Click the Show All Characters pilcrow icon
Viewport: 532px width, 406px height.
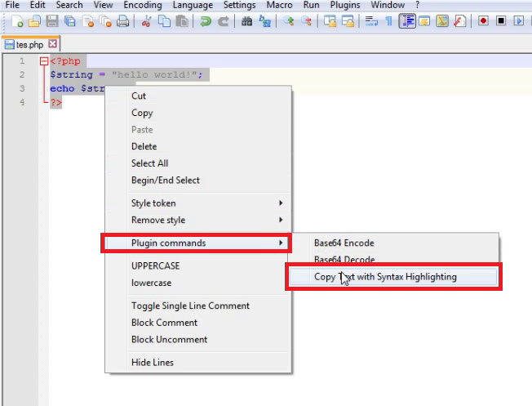coord(388,21)
